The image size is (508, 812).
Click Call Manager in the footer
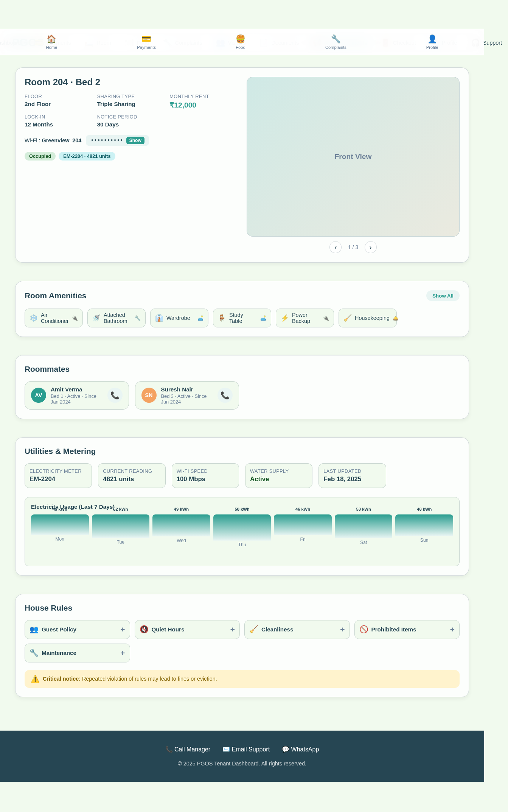click(x=188, y=750)
